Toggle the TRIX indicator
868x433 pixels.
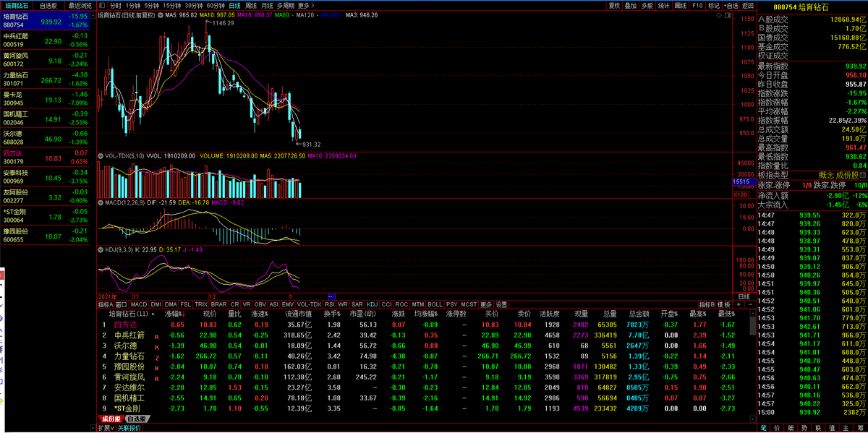click(202, 304)
